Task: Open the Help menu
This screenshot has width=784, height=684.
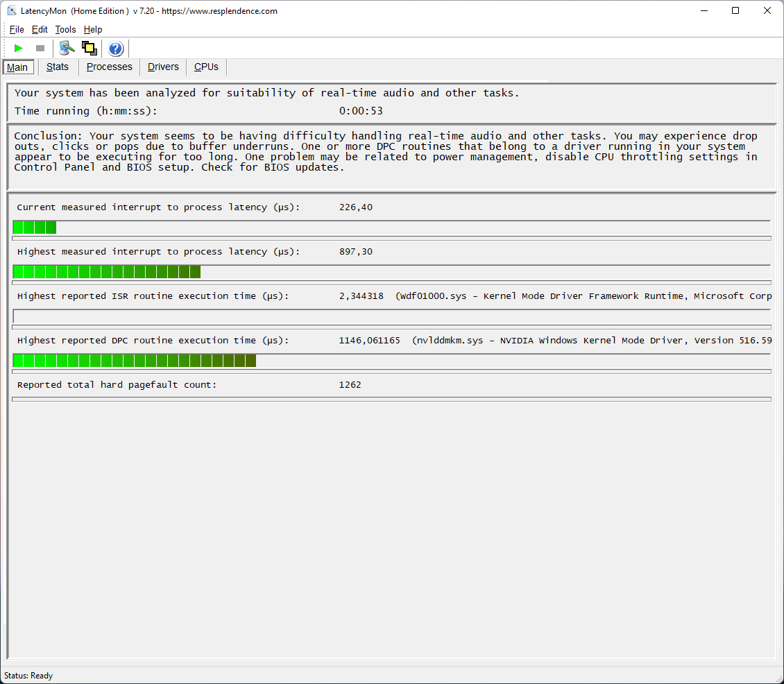Action: (x=93, y=30)
